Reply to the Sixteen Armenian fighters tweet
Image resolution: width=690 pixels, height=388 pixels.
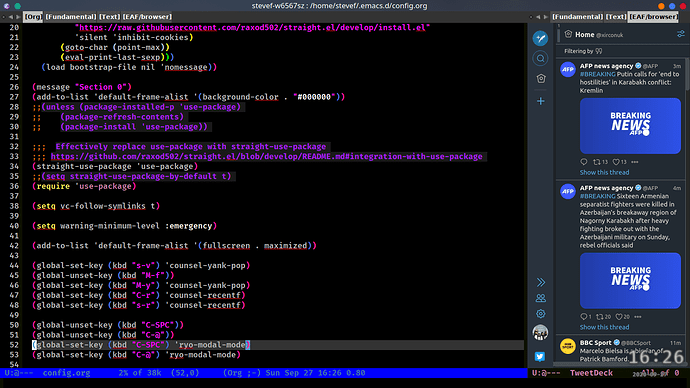coord(586,317)
